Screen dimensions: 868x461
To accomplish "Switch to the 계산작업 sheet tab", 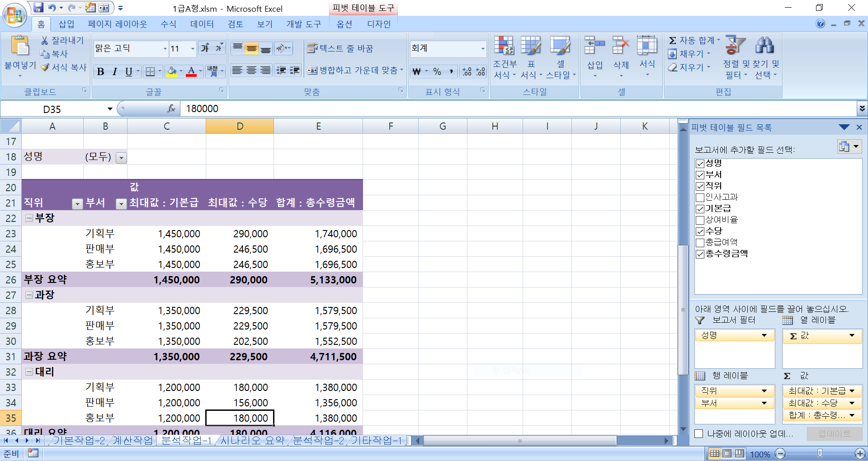I will pos(132,440).
